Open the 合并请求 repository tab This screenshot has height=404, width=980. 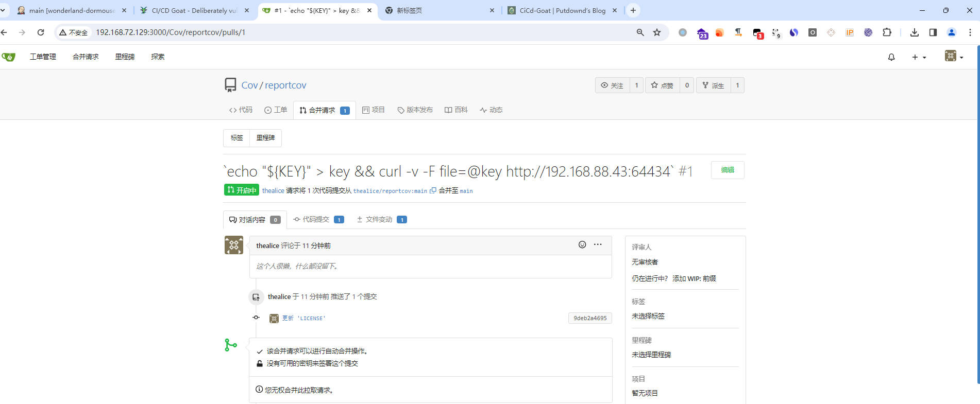[325, 110]
